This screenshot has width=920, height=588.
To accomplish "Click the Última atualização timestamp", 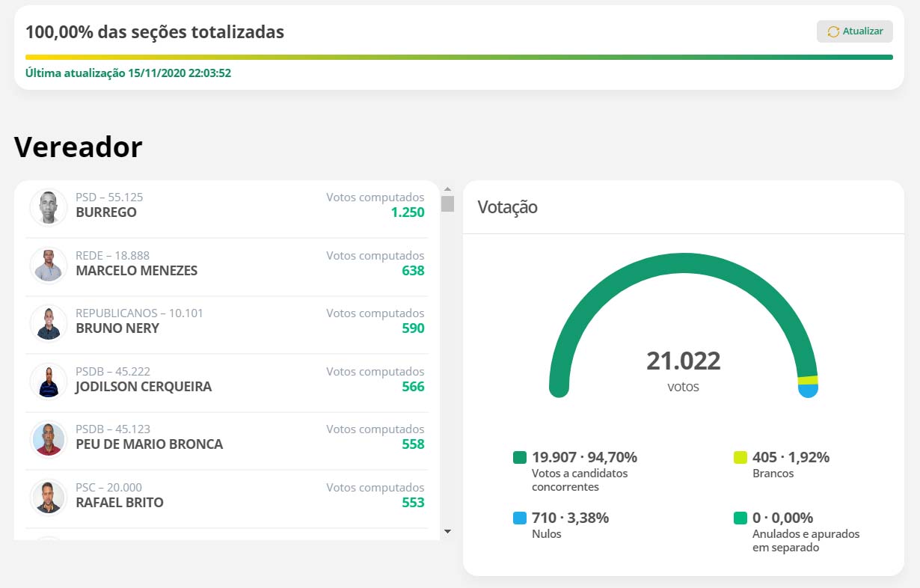I will (128, 73).
